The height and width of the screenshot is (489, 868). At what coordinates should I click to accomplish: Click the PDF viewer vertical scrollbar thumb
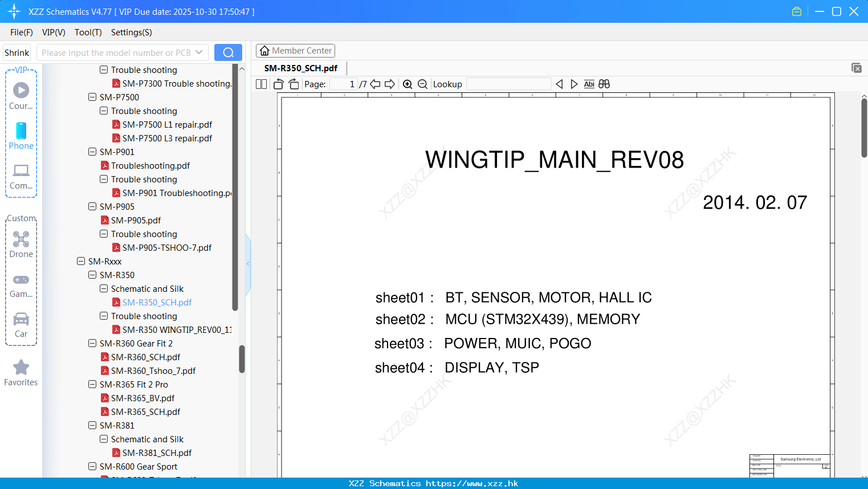tap(864, 128)
